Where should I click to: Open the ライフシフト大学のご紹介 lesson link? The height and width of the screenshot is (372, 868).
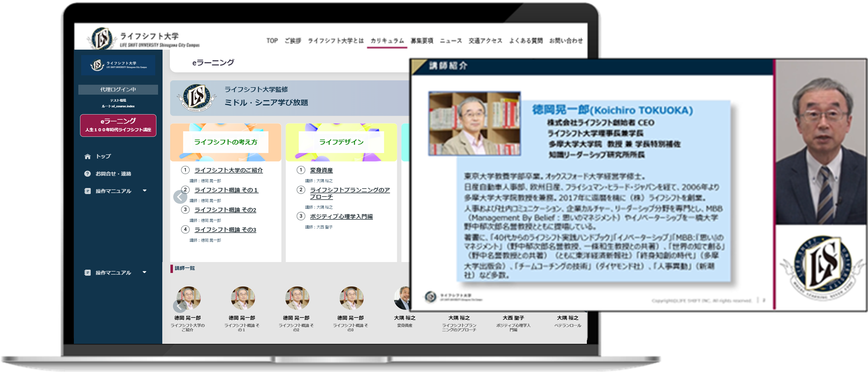(x=229, y=170)
